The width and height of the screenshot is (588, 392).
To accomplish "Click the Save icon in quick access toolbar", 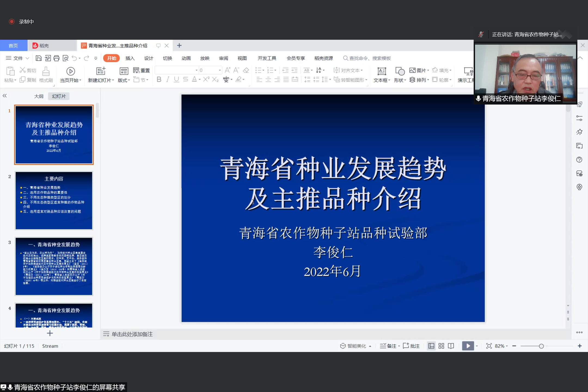I will [39, 58].
